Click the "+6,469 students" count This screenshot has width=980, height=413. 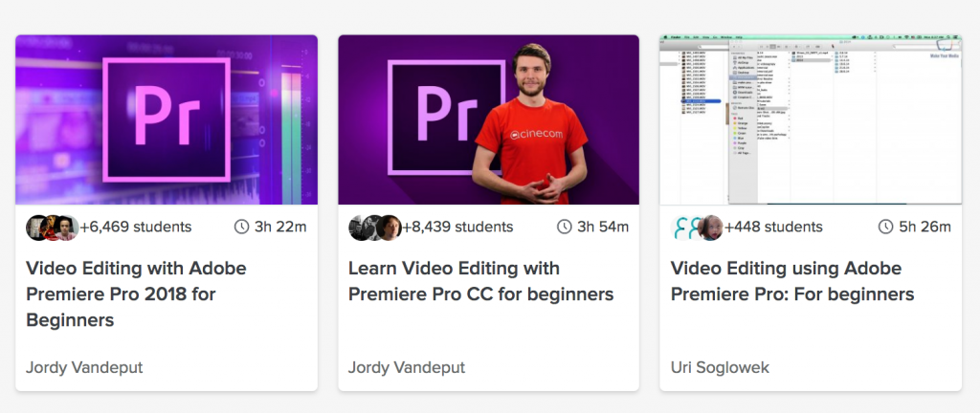136,227
